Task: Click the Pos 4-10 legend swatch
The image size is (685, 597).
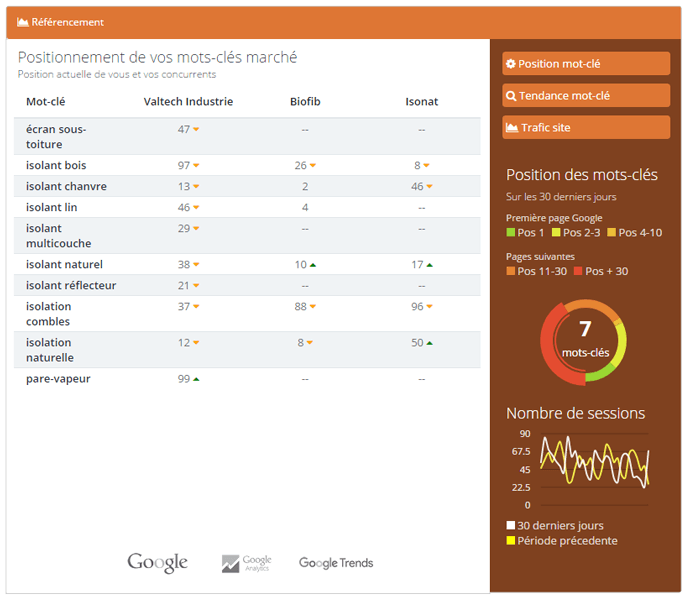Action: pos(611,232)
